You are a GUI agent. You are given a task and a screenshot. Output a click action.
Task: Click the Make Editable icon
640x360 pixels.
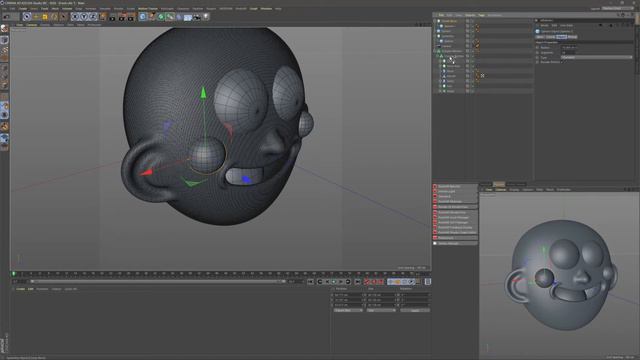(x=4, y=29)
